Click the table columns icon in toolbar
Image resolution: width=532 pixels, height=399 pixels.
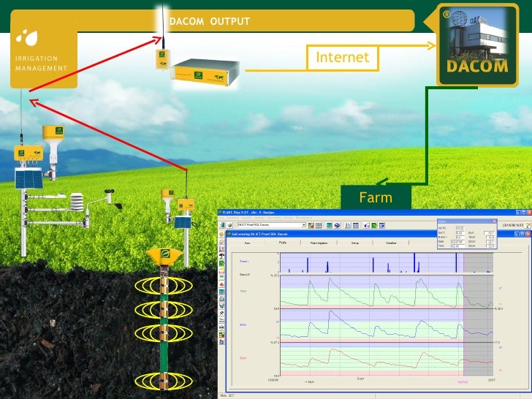coord(356,225)
